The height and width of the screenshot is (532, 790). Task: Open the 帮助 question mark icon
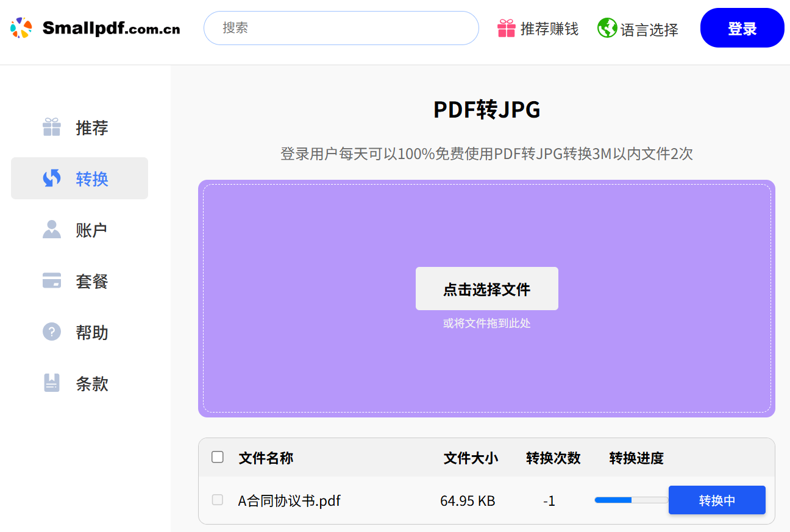(52, 332)
